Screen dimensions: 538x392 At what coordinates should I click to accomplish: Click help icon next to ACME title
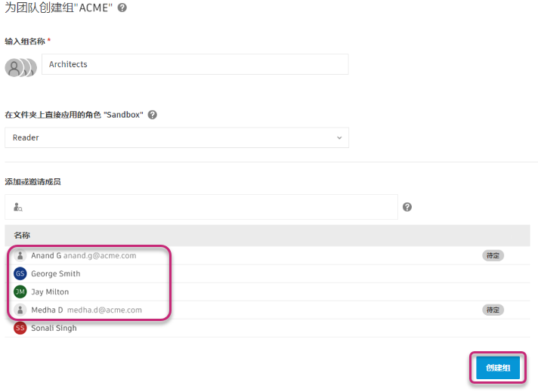tap(122, 8)
